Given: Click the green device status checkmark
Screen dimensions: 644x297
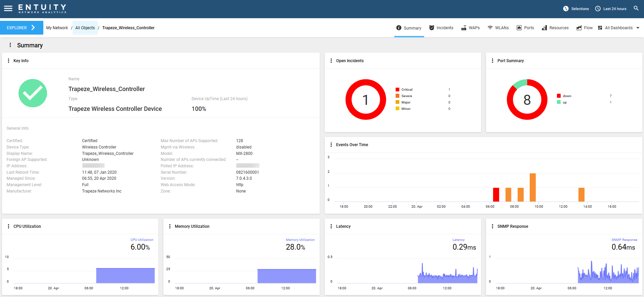Looking at the screenshot, I should (33, 93).
